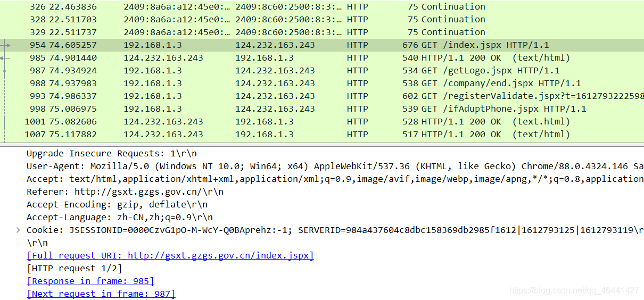Select the Accept: text/html header line

(335, 179)
